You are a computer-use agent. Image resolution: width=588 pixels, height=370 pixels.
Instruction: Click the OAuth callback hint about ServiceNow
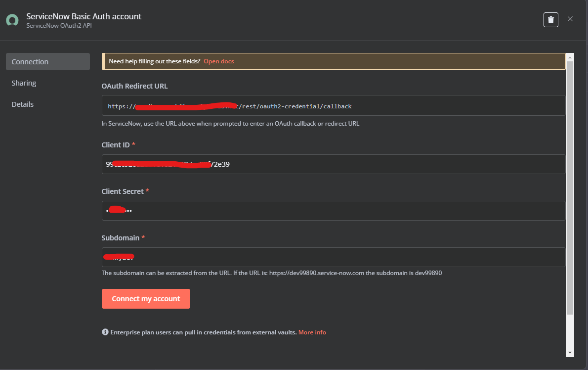point(230,124)
